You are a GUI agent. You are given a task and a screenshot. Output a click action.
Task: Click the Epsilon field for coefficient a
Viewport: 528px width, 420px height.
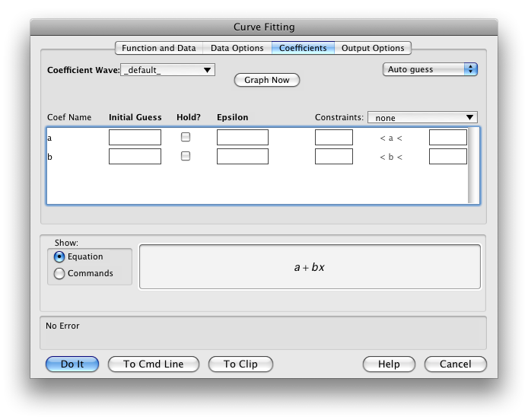pos(243,138)
